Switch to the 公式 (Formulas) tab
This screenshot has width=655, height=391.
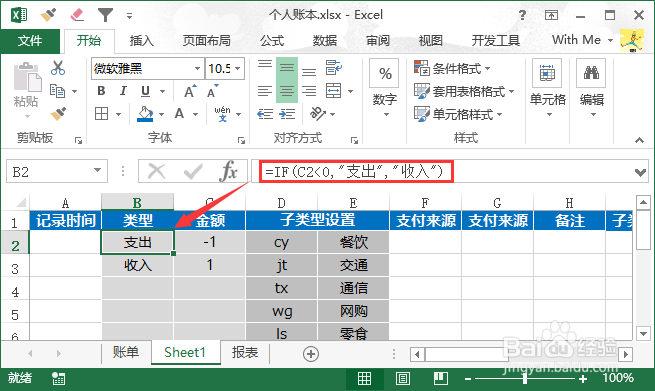pos(272,41)
